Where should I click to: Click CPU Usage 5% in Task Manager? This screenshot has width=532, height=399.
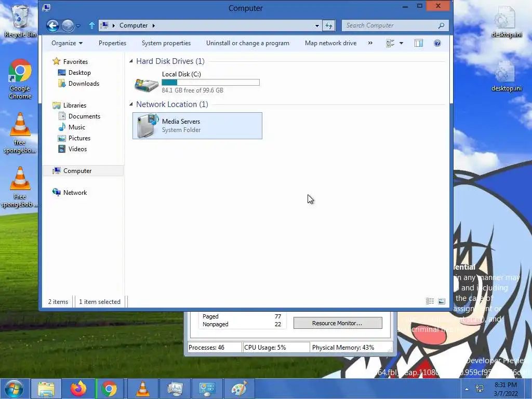pos(265,348)
